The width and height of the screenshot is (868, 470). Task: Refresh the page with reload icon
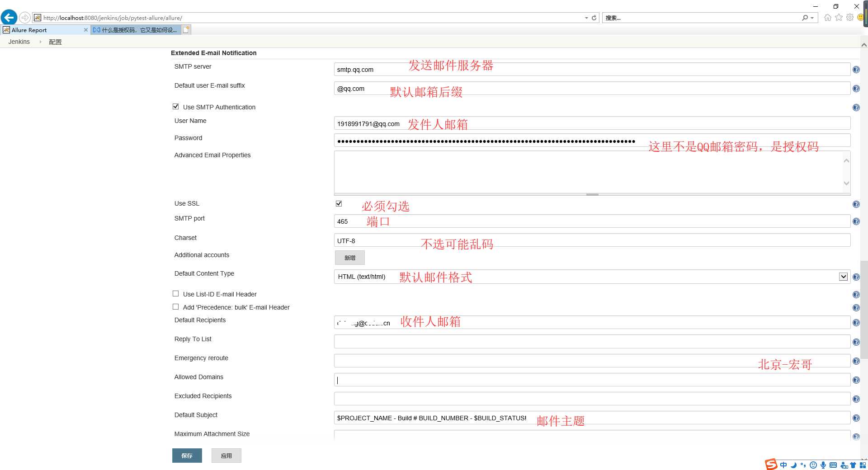[594, 18]
